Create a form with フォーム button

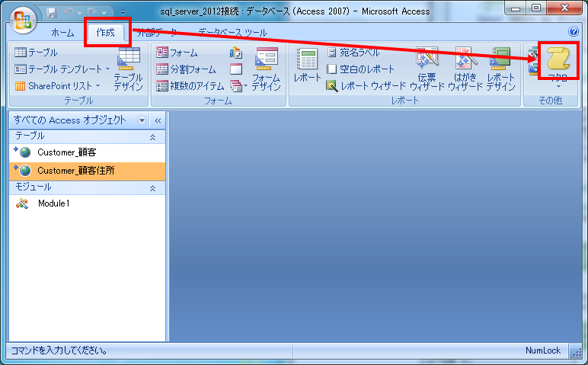[177, 53]
